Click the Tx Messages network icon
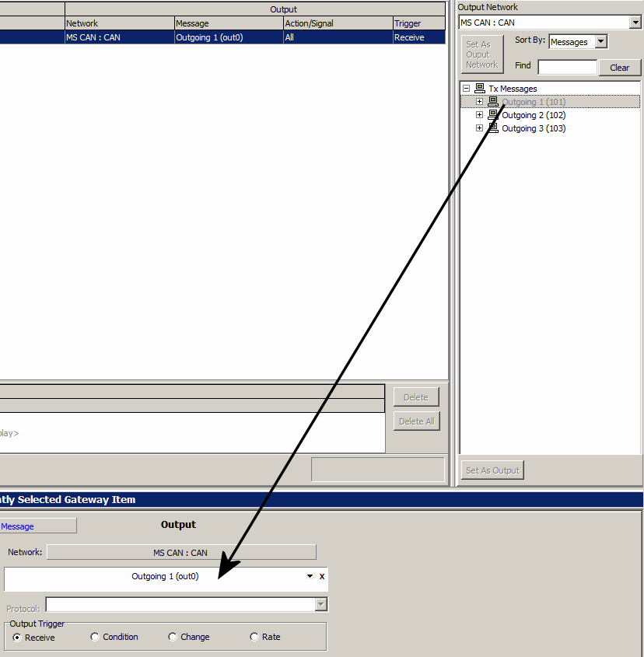This screenshot has height=657, width=644. 480,89
